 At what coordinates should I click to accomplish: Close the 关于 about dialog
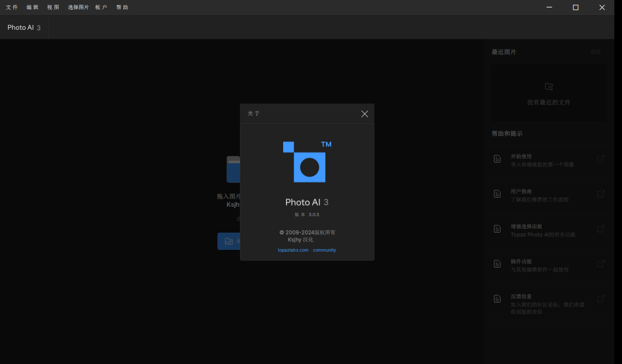[x=365, y=114]
